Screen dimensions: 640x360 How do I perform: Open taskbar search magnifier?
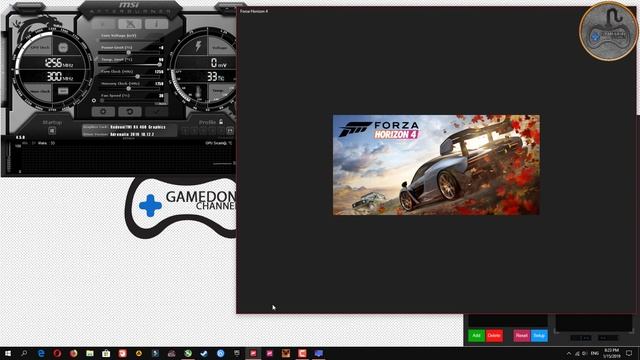[x=24, y=353]
